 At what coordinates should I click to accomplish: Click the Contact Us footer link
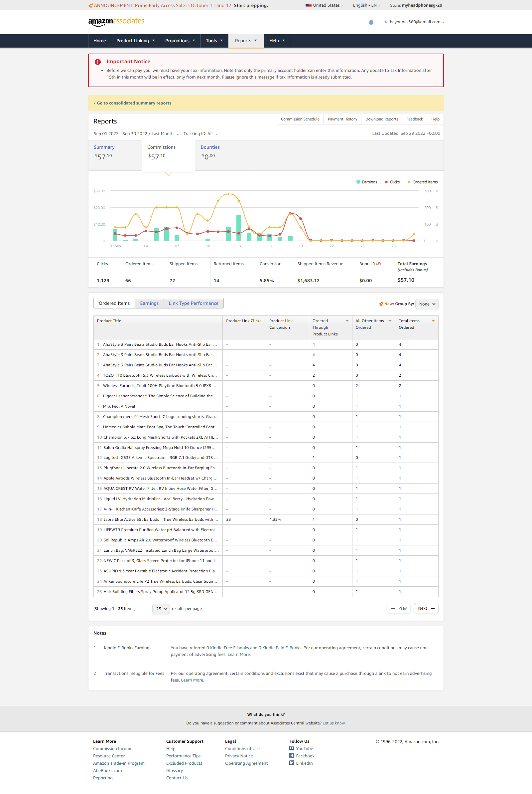pos(177,778)
